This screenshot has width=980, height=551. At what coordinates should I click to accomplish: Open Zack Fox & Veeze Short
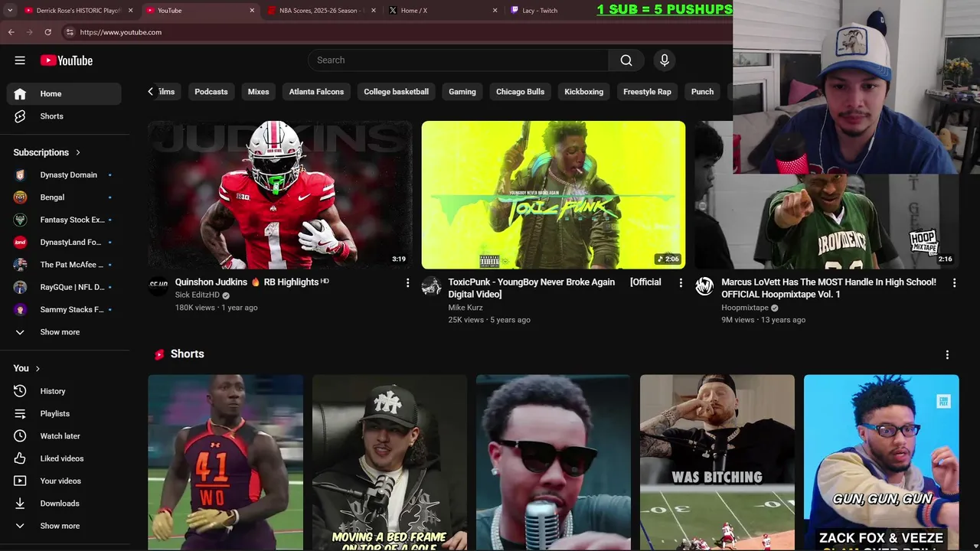point(881,462)
